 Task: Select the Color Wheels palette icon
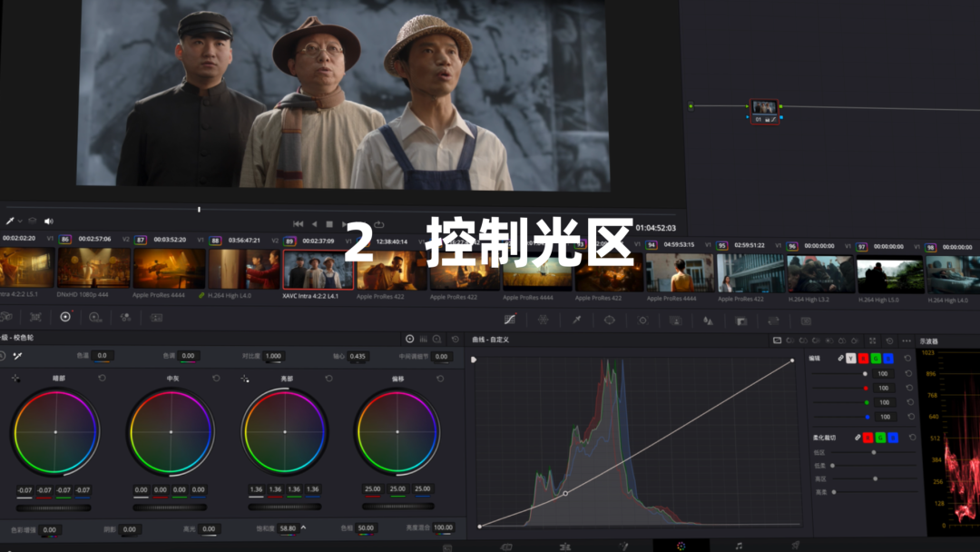[x=65, y=317]
